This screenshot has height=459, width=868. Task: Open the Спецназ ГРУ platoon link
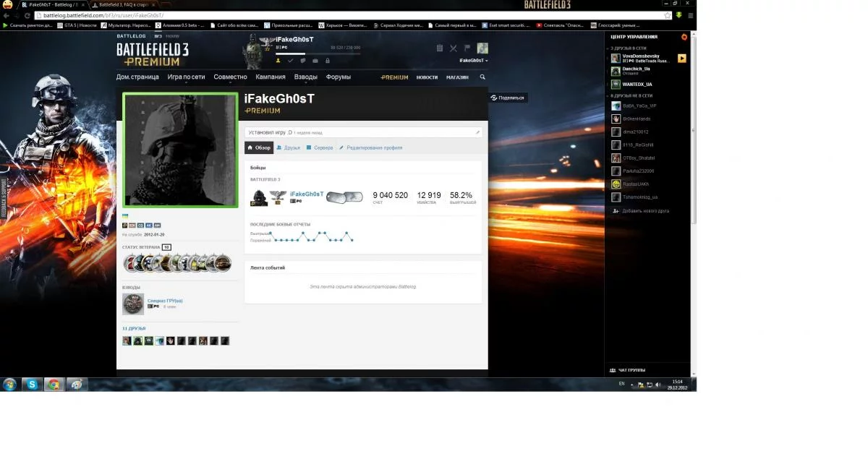[x=165, y=301]
